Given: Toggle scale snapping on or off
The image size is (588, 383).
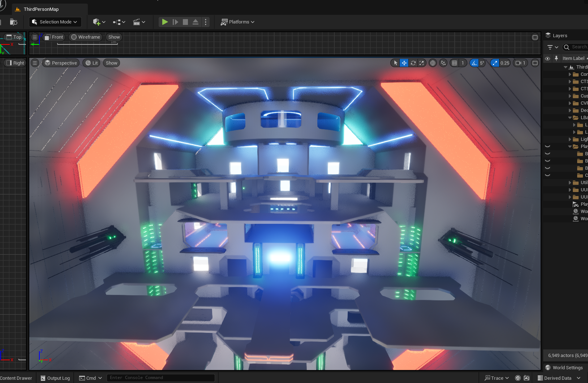Looking at the screenshot, I should click(x=495, y=63).
